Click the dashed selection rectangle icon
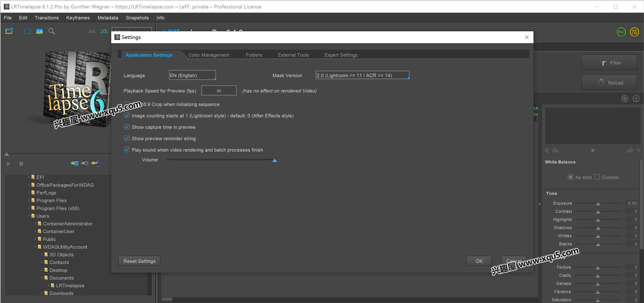 27,31
